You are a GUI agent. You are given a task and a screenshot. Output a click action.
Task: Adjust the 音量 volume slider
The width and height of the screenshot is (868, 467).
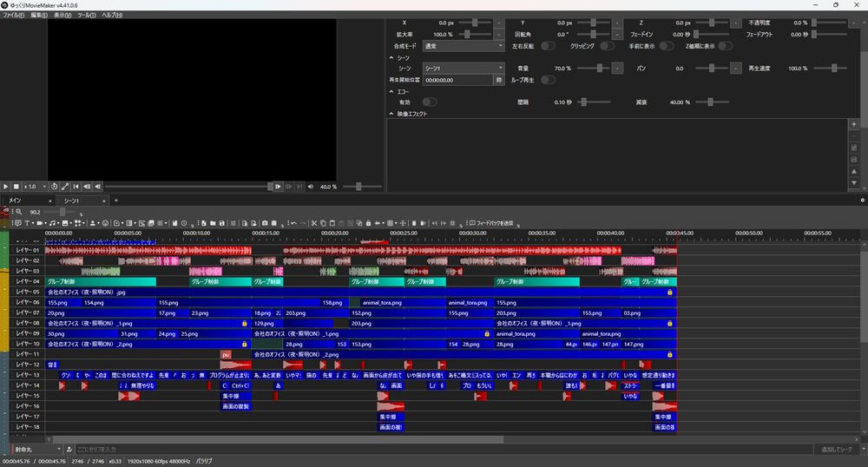595,68
